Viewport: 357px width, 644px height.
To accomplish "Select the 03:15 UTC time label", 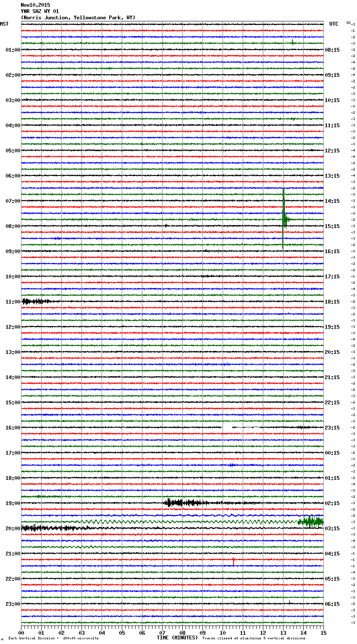I will click(332, 529).
